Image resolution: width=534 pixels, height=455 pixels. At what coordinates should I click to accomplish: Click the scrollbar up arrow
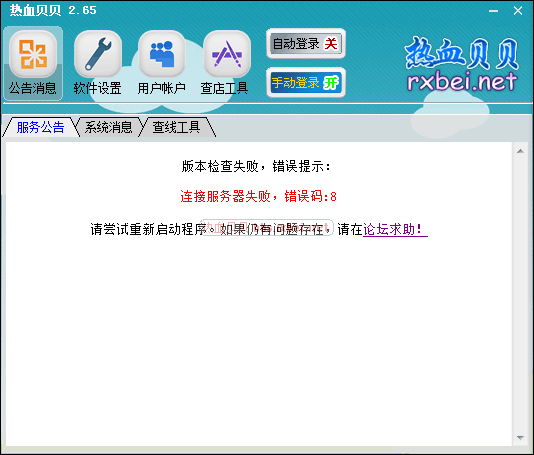(x=520, y=151)
